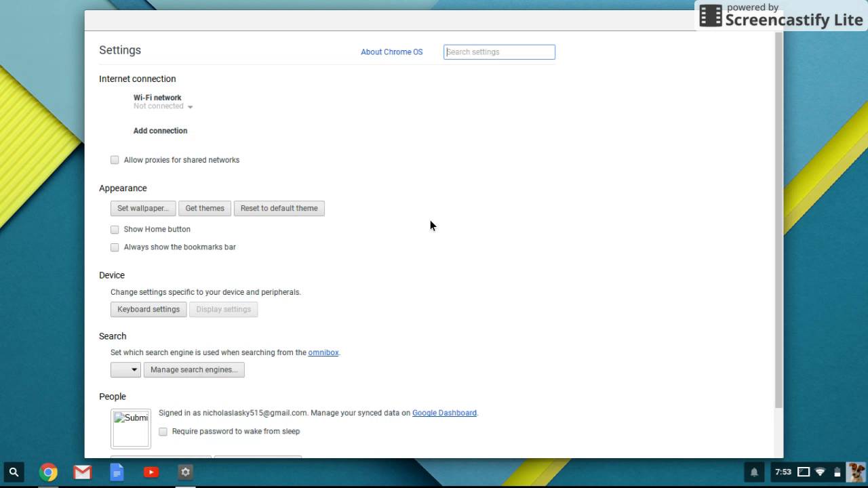Check the Show Home button option

tap(115, 229)
